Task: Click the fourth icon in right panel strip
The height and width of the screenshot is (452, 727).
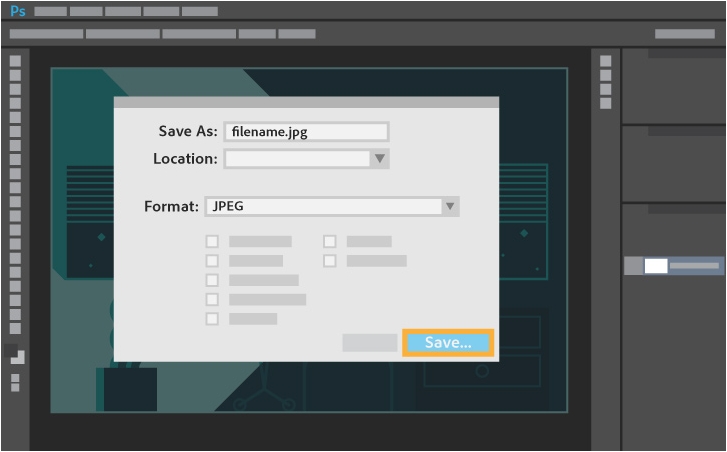Action: [606, 103]
